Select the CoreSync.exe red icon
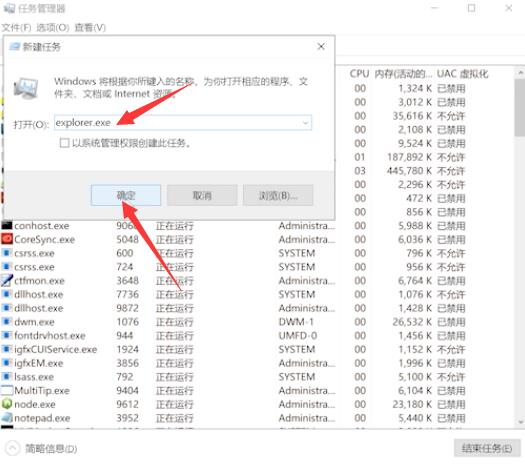Image resolution: width=525 pixels, height=465 pixels. point(7,239)
